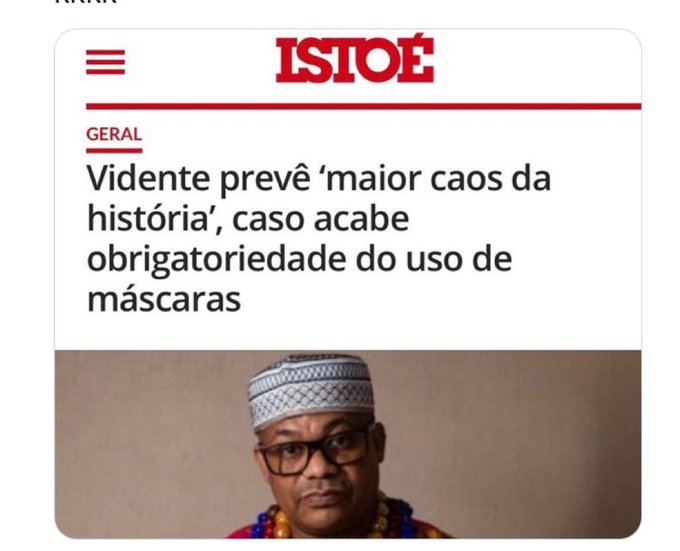This screenshot has width=680, height=551.
Task: Open the GERAL category link
Action: [114, 134]
